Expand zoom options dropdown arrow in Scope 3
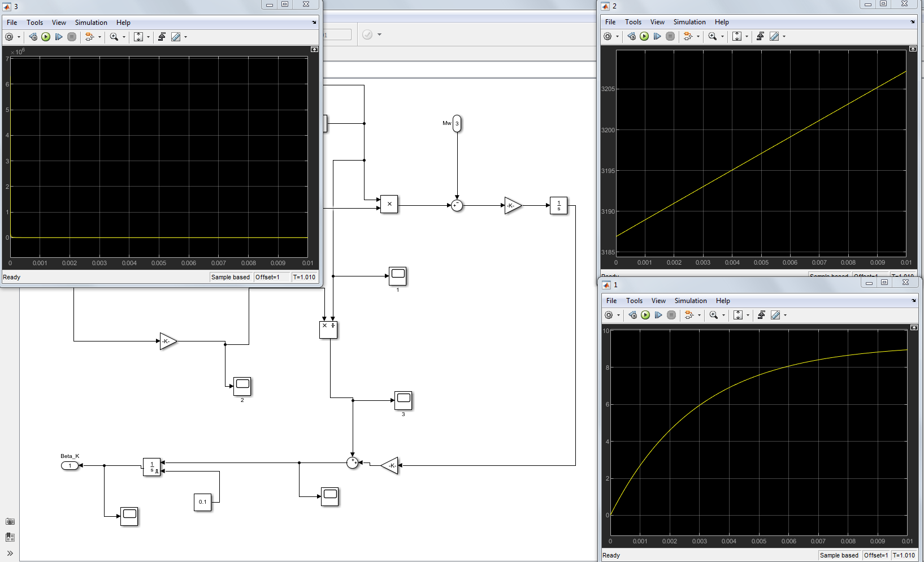 click(124, 37)
